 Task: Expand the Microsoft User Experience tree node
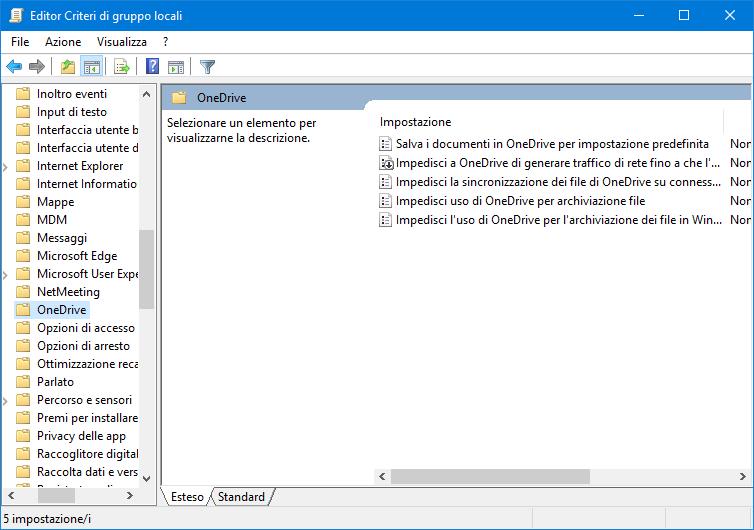6,274
